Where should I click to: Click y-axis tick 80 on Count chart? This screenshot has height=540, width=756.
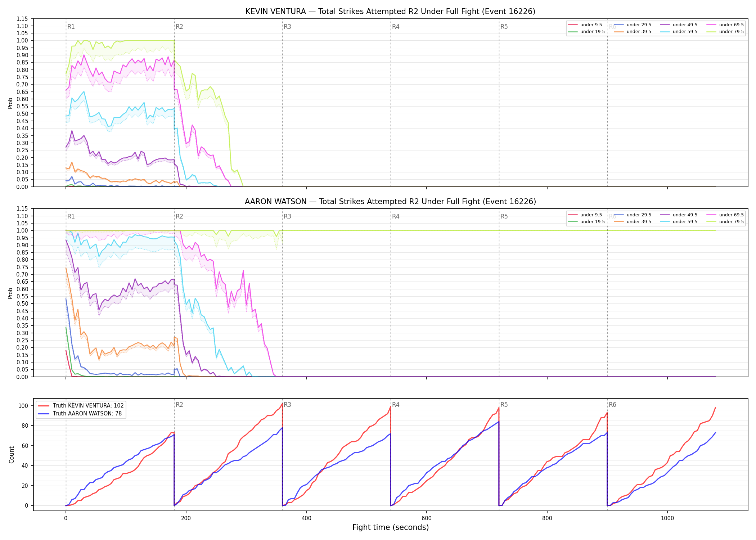tap(25, 426)
